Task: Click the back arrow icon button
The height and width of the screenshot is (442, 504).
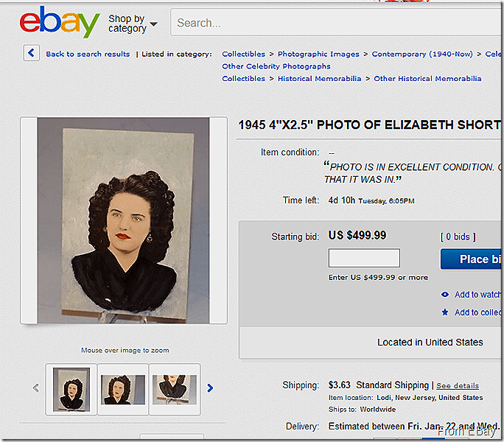Action: point(32,53)
